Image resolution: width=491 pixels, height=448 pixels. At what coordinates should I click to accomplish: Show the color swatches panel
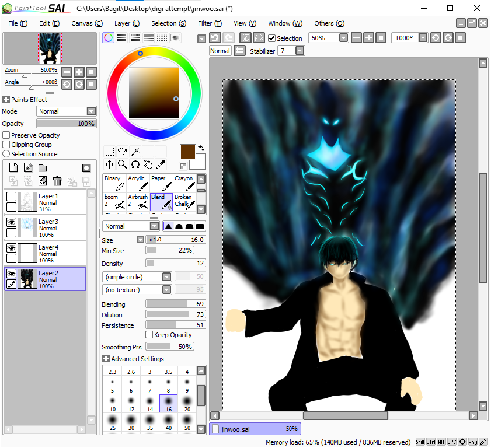pyautogui.click(x=162, y=38)
